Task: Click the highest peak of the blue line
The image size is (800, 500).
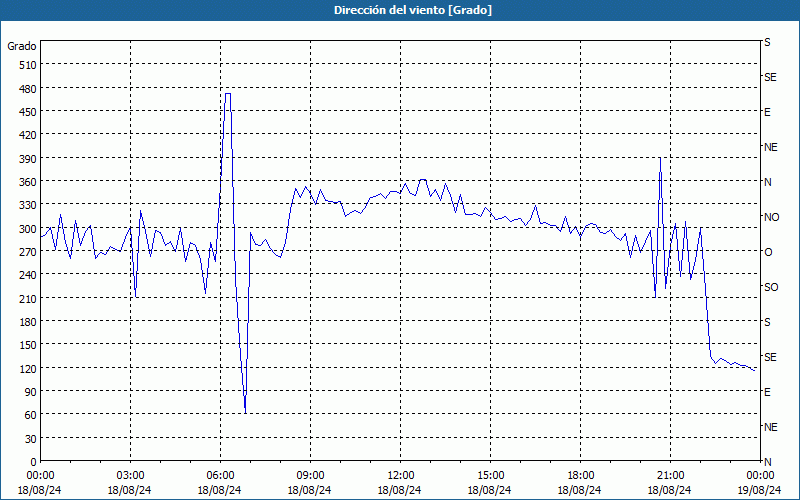Action: [228, 94]
